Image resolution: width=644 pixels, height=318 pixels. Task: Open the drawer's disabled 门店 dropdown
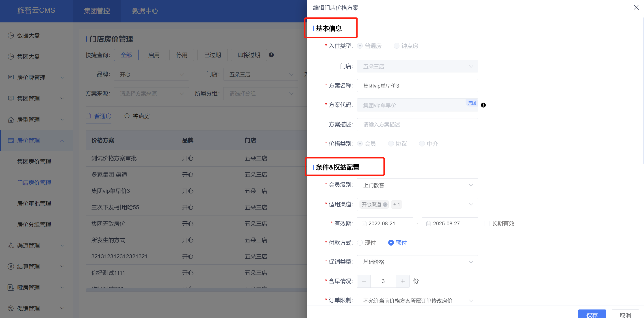(x=417, y=66)
